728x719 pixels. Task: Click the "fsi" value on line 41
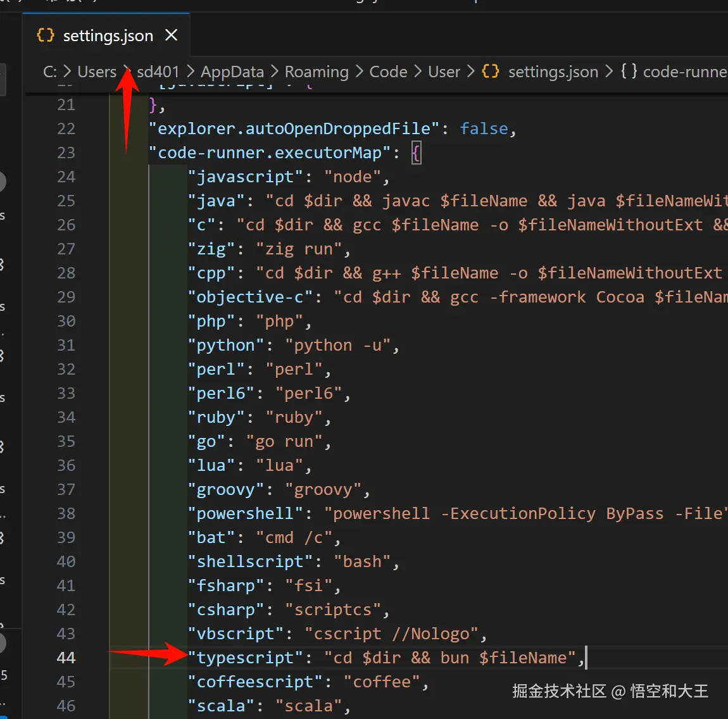tap(309, 586)
